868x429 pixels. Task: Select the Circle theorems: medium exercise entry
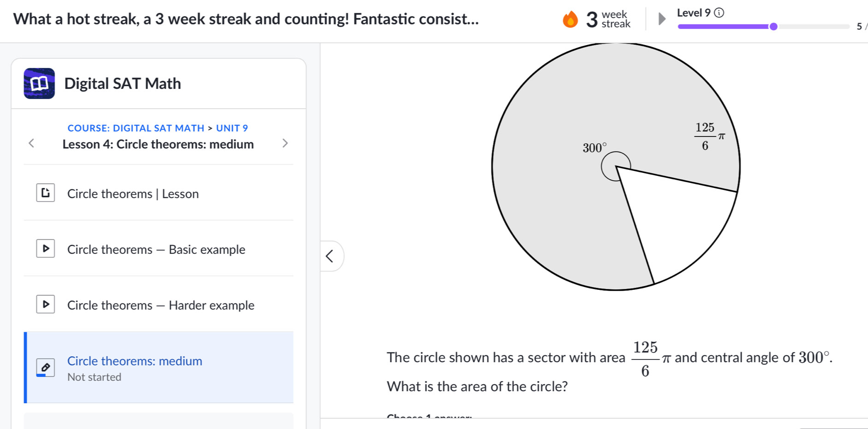click(135, 361)
